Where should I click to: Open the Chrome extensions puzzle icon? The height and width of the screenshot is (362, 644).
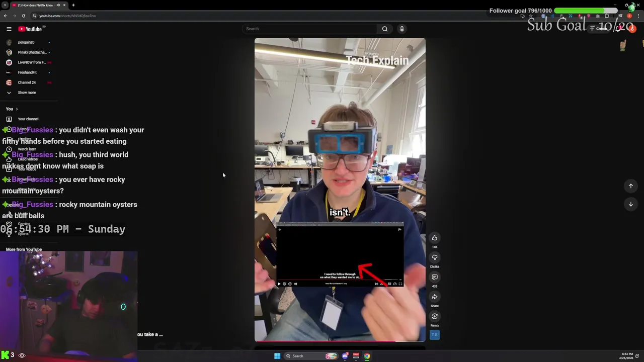607,16
